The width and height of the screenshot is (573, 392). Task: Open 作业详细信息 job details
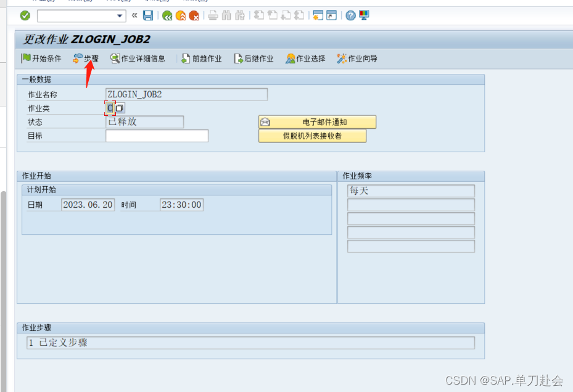tap(138, 59)
